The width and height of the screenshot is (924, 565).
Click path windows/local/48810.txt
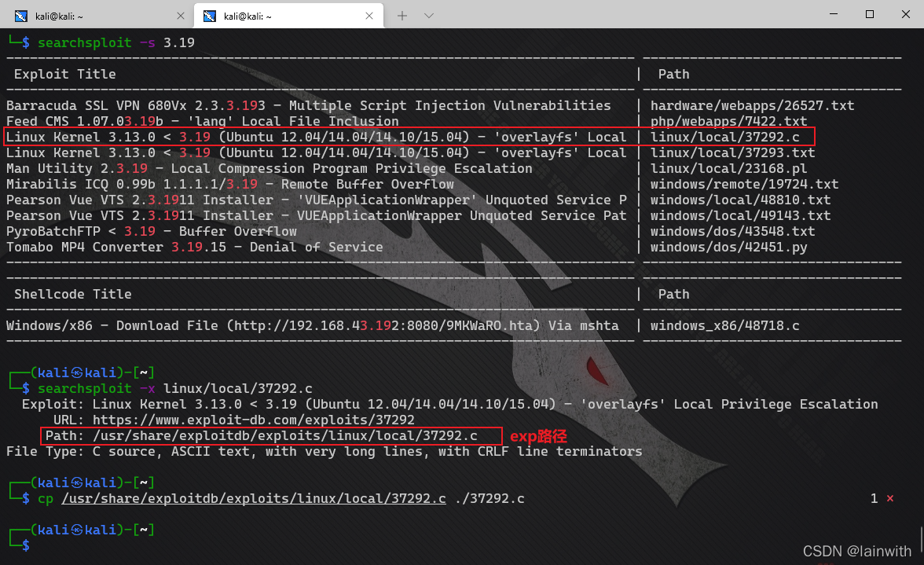coord(740,200)
